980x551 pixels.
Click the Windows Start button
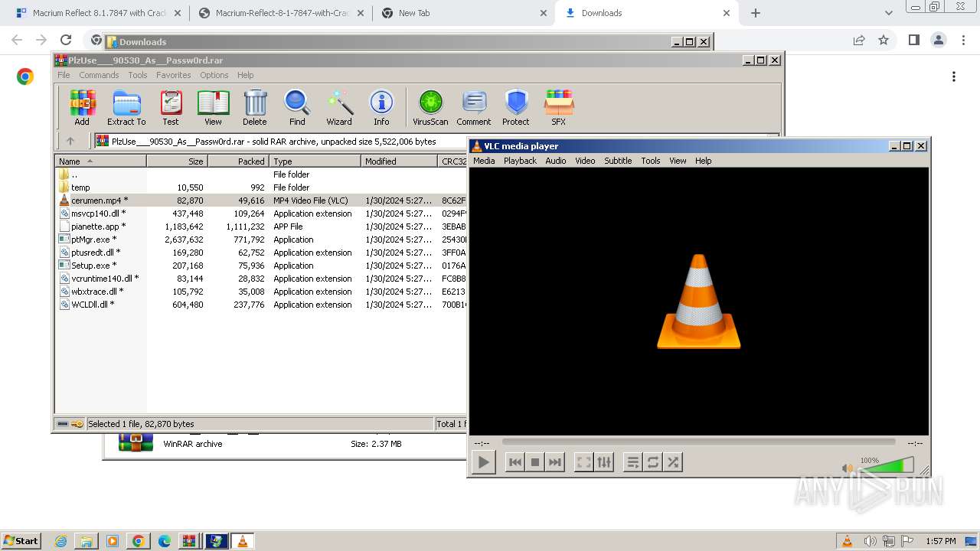pyautogui.click(x=21, y=540)
